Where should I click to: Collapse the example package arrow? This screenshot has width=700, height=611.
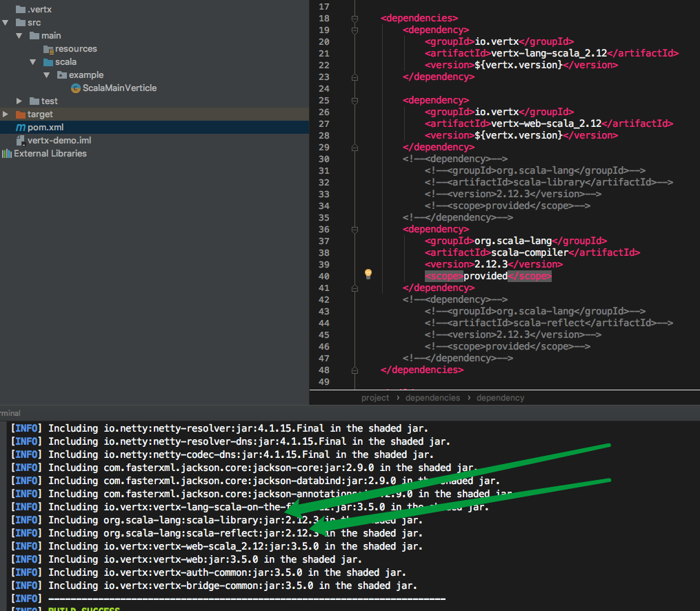tap(46, 75)
